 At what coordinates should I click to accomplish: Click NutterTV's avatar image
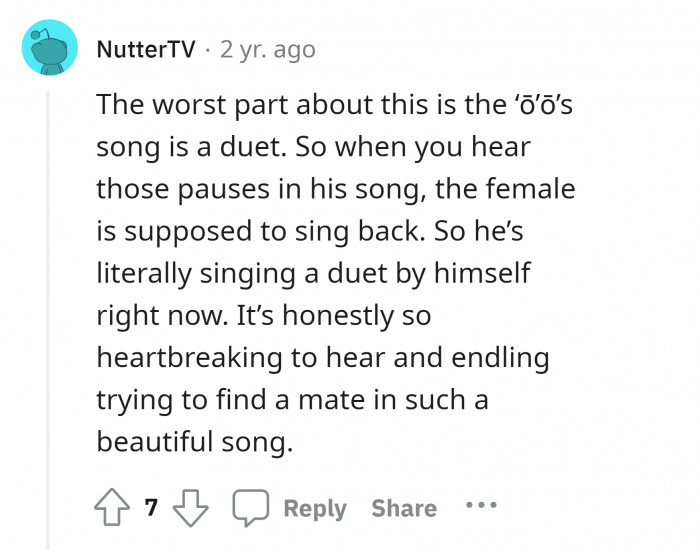(x=49, y=48)
